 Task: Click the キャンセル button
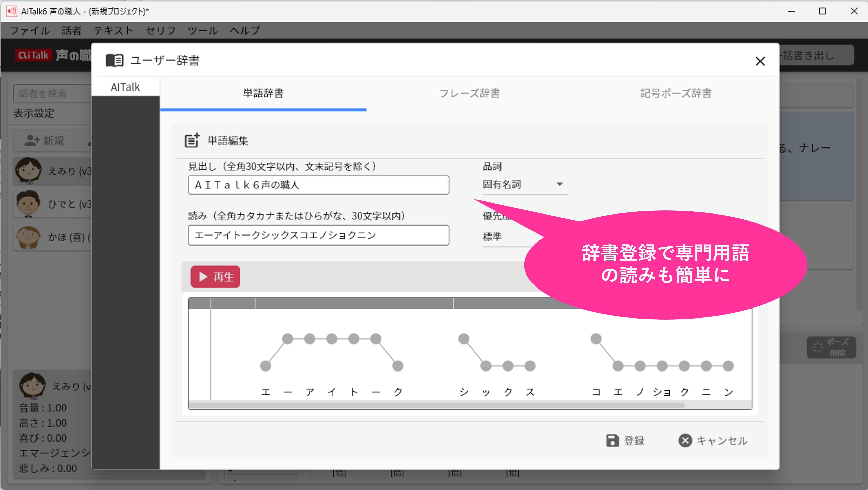click(713, 440)
